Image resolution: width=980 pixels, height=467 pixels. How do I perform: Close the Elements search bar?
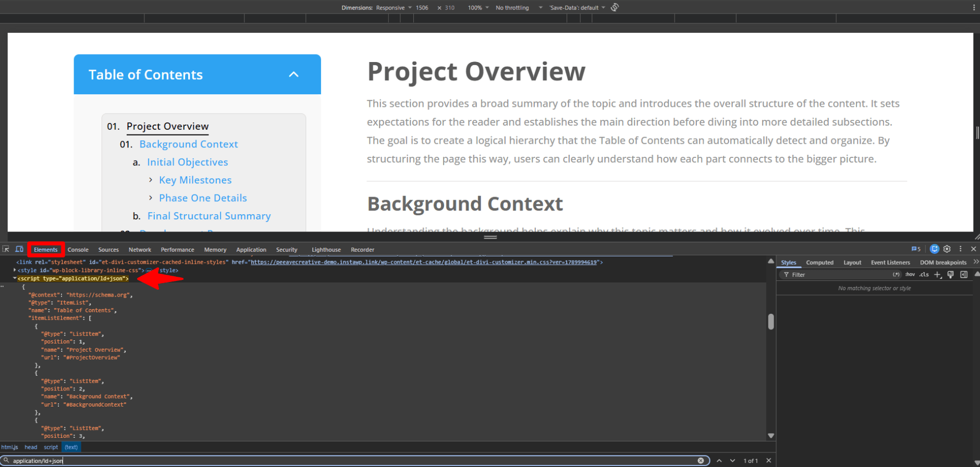[768, 461]
